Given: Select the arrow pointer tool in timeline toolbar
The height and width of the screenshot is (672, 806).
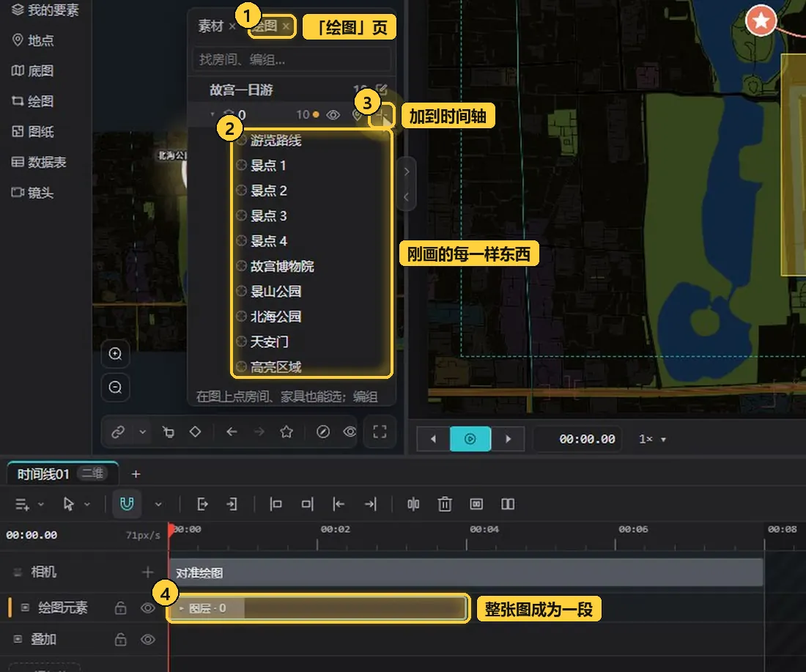Looking at the screenshot, I should [x=68, y=504].
